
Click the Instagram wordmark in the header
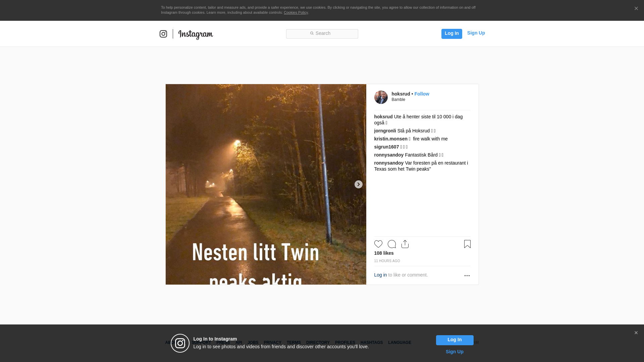click(196, 34)
